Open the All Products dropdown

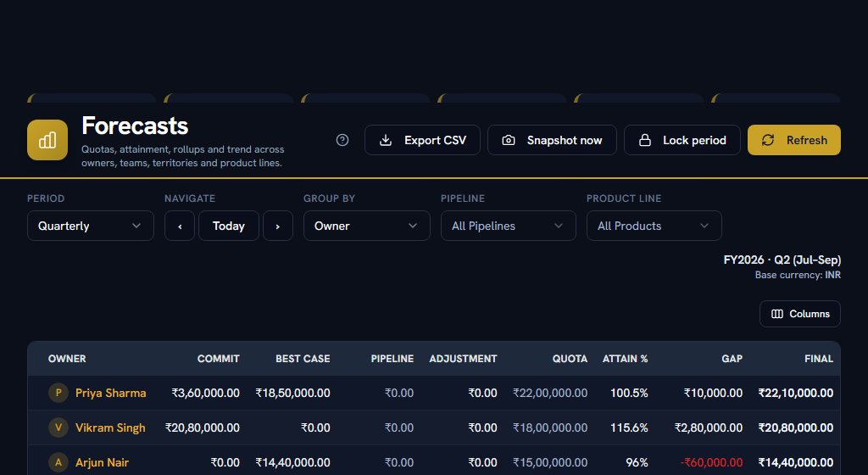pos(654,226)
